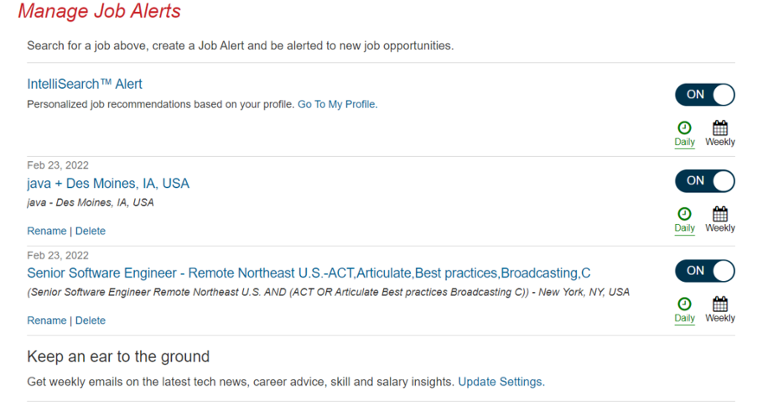Rename the Senior Software Engineer alert

(47, 320)
